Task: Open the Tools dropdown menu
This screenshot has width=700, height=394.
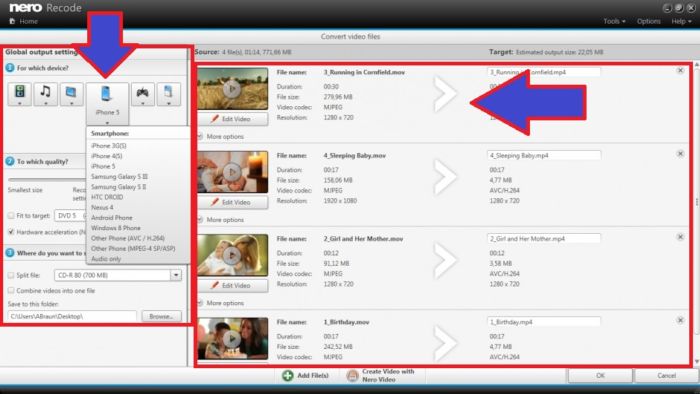Action: [x=614, y=21]
